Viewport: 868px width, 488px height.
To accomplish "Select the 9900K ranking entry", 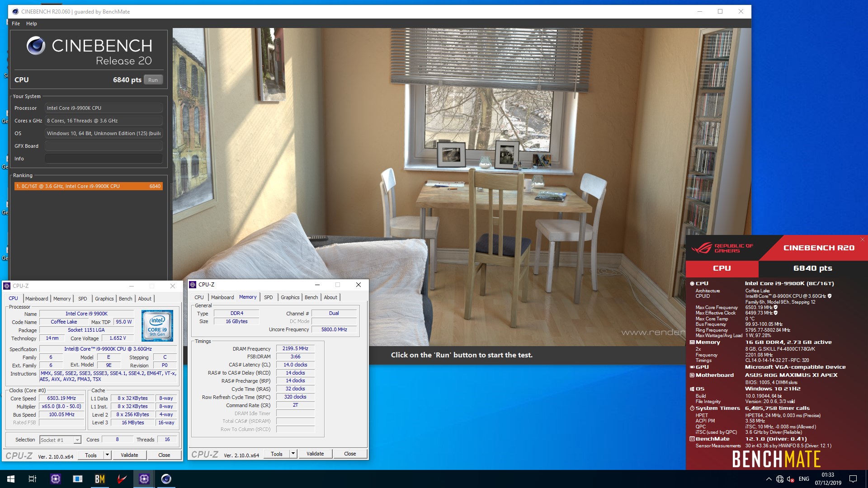I will [88, 186].
